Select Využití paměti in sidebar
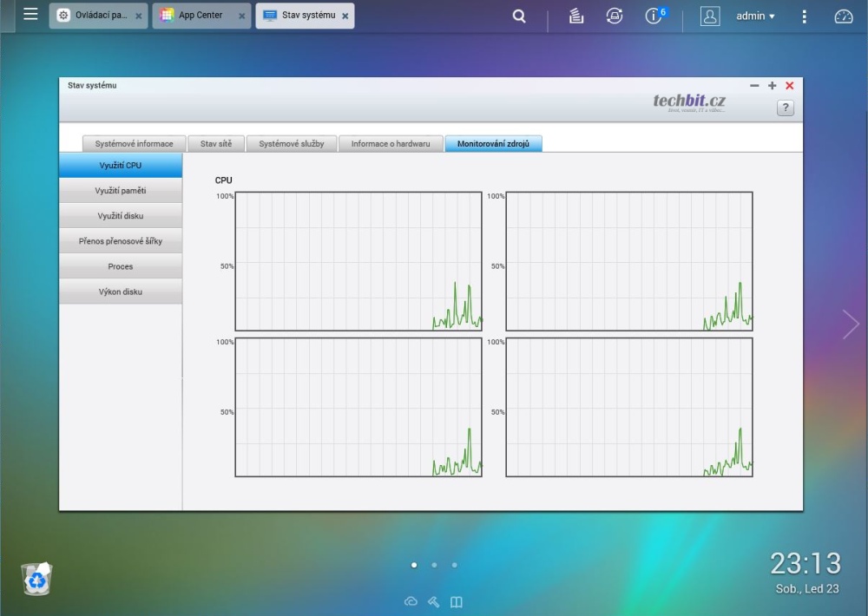The image size is (868, 616). point(121,190)
